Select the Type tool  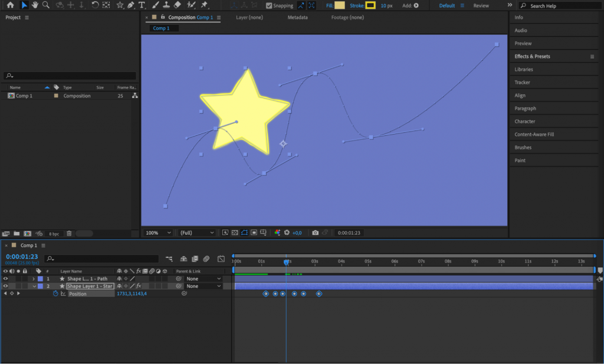(x=142, y=5)
